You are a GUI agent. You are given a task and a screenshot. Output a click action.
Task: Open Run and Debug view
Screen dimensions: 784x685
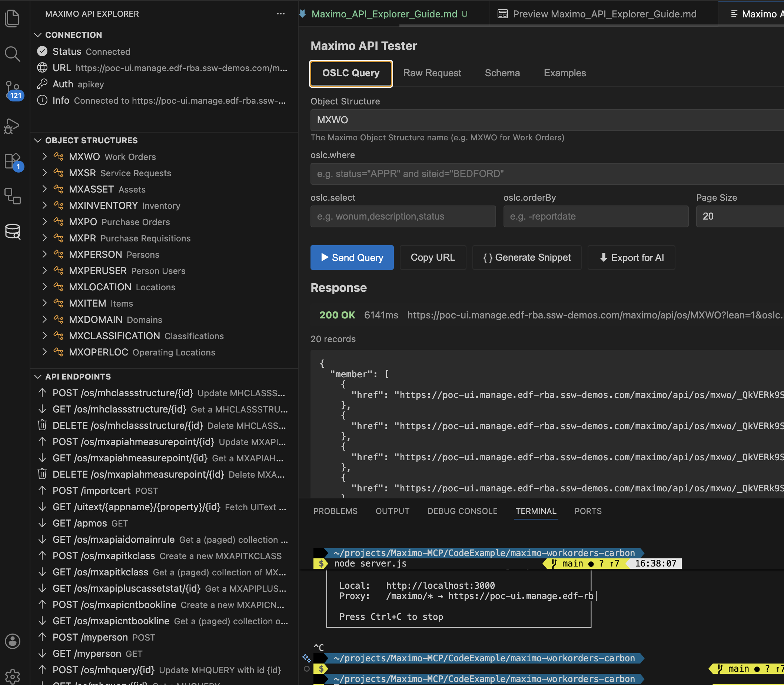[12, 126]
